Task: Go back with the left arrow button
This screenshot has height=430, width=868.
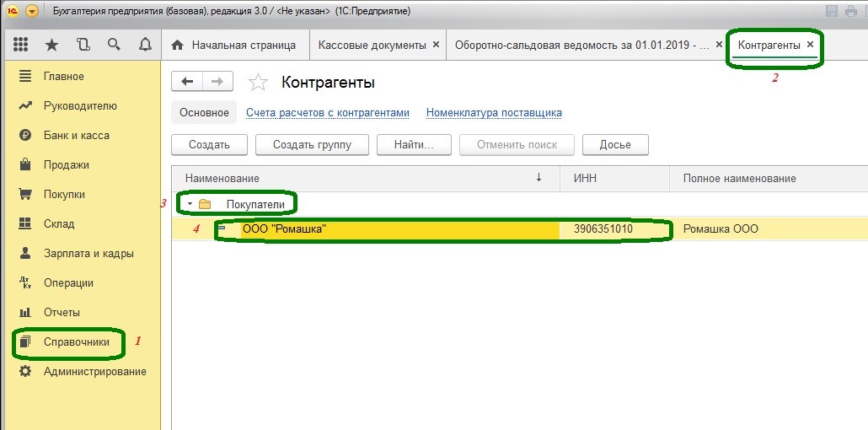Action: tap(187, 82)
